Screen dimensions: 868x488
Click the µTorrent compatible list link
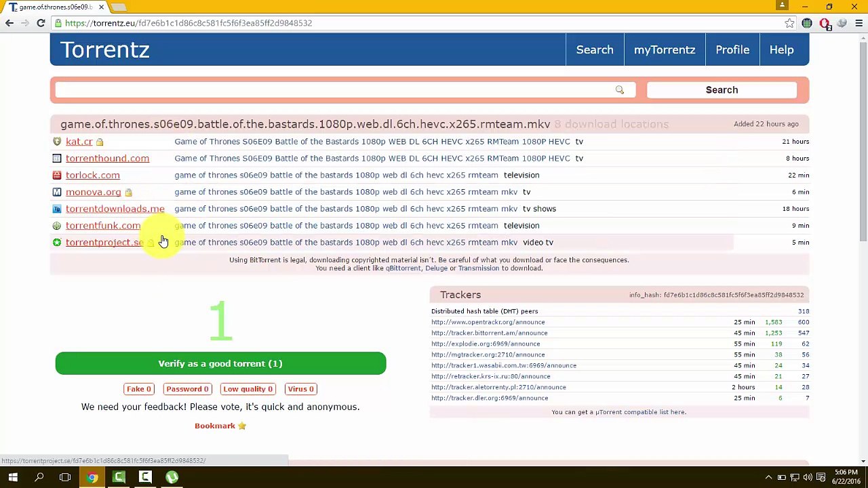click(641, 412)
